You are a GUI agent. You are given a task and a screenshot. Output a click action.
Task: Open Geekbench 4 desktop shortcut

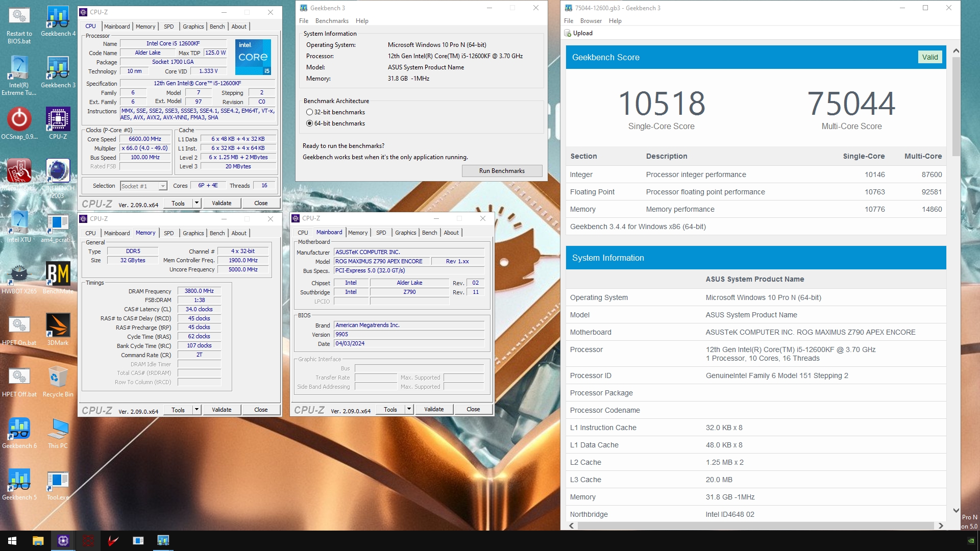[x=58, y=21]
